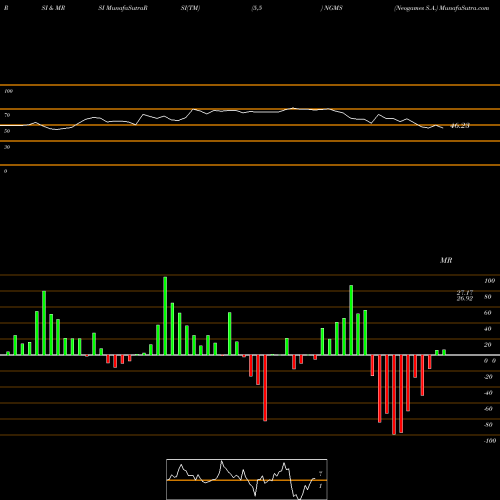The image size is (500, 500).
Task: Click the 70 level label on the RSI axis
Action: click(x=7, y=115)
